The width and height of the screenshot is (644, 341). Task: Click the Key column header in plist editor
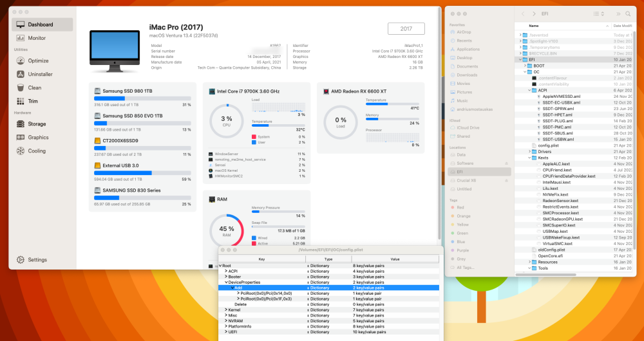pyautogui.click(x=261, y=259)
